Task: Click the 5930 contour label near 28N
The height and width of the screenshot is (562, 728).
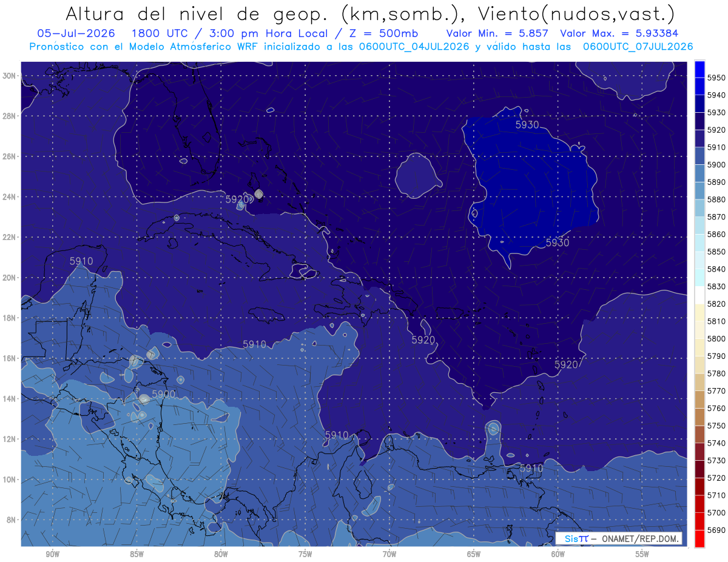Action: coord(527,125)
